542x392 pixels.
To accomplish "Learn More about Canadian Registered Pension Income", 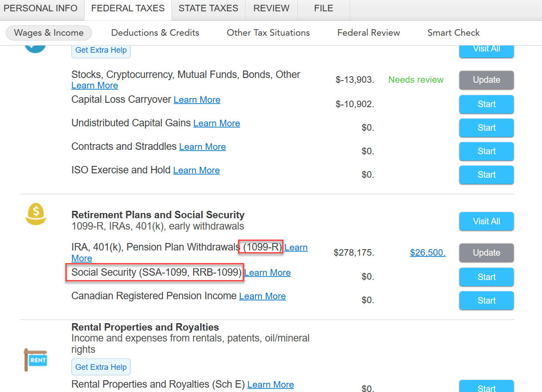I will tap(262, 296).
